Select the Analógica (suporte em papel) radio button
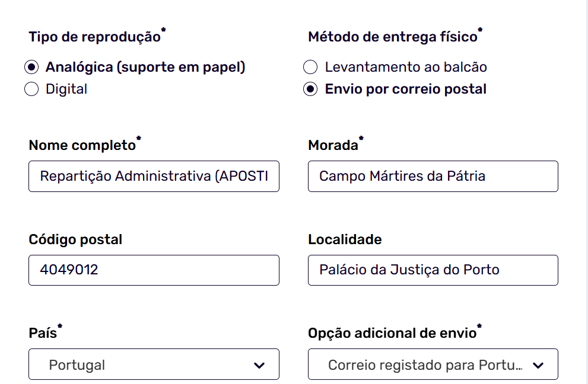 point(31,67)
